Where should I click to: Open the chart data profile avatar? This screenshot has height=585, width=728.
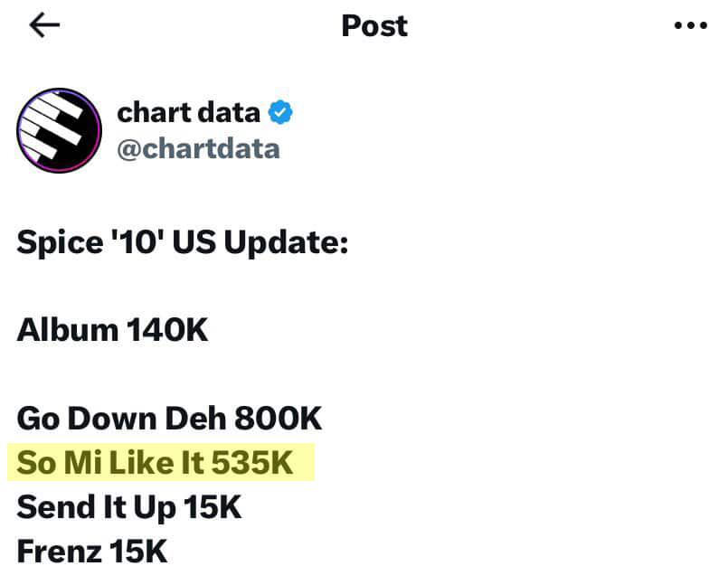point(59,130)
